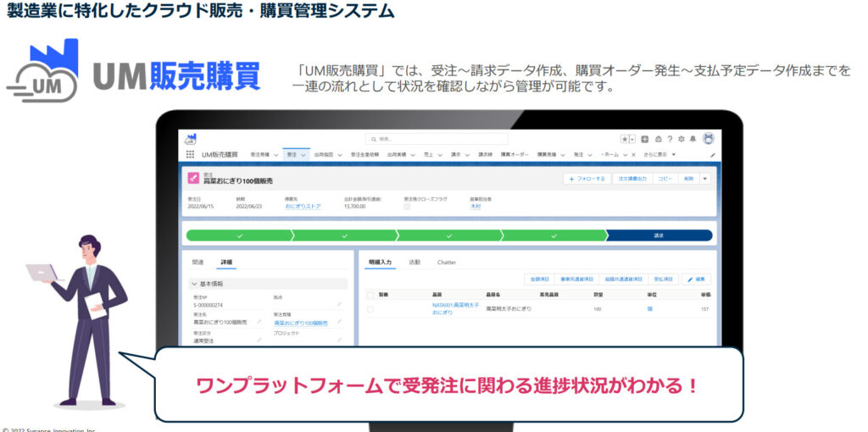Viewport: 868px width, 432px height.
Task: Open the 出荷指図 tab dropdown chevron
Action: coord(339,155)
